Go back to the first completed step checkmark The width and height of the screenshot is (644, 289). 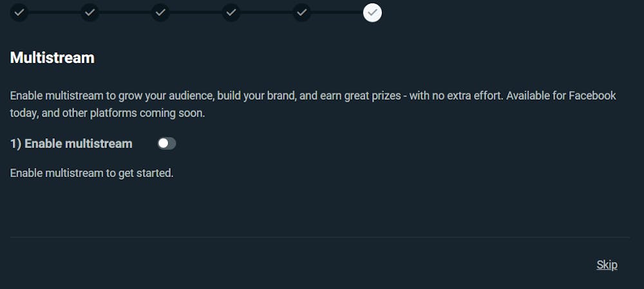click(x=19, y=13)
